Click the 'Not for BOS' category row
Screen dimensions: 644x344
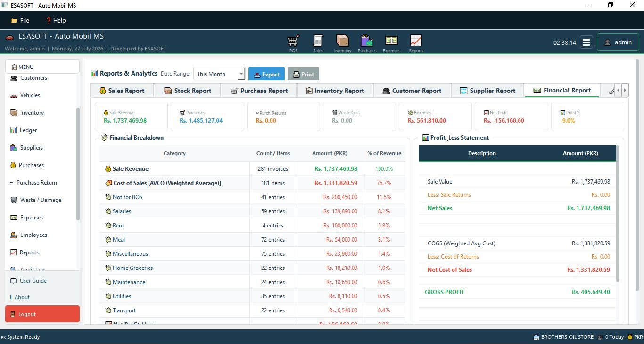[x=252, y=197]
